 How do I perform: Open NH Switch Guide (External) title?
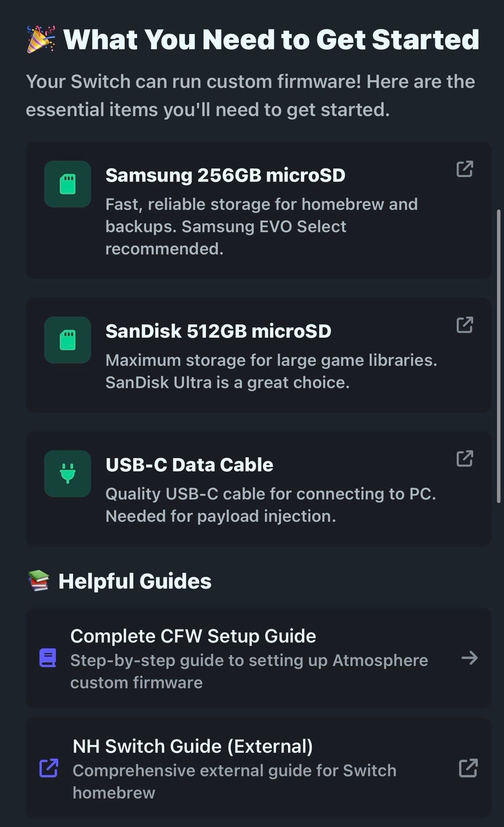click(x=193, y=746)
